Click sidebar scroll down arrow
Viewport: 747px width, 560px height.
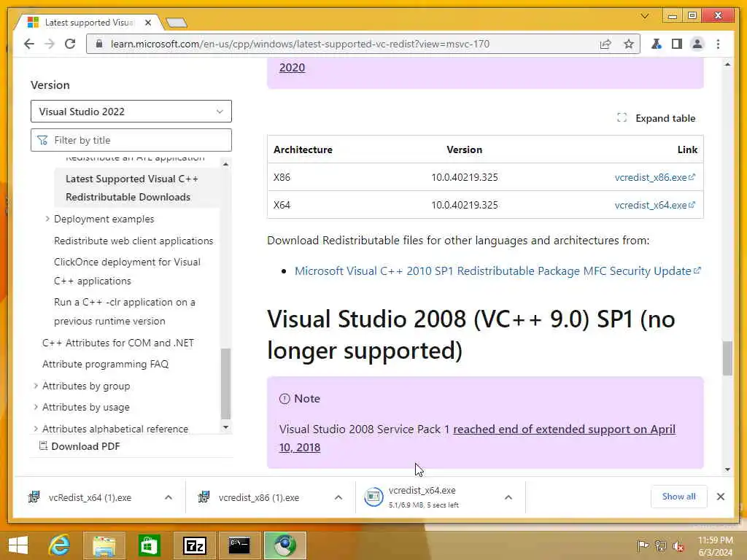pos(226,427)
